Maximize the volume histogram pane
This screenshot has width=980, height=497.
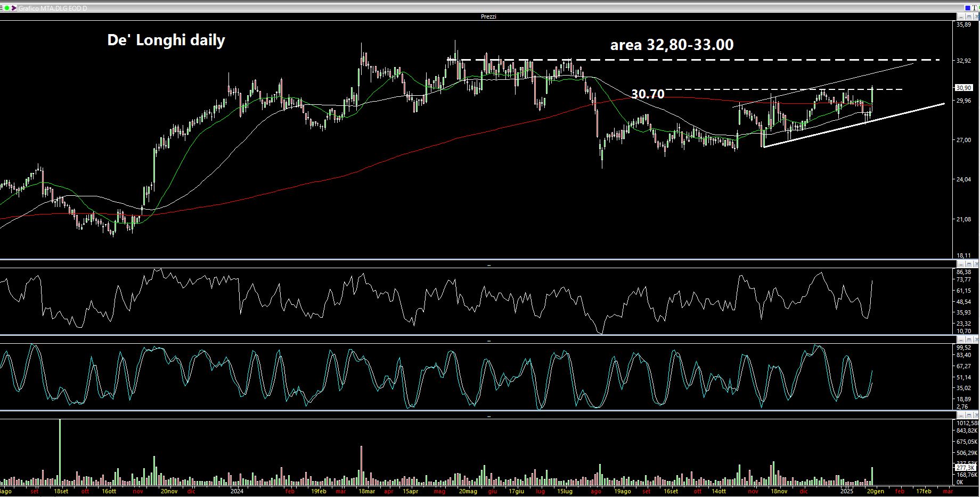(x=969, y=415)
